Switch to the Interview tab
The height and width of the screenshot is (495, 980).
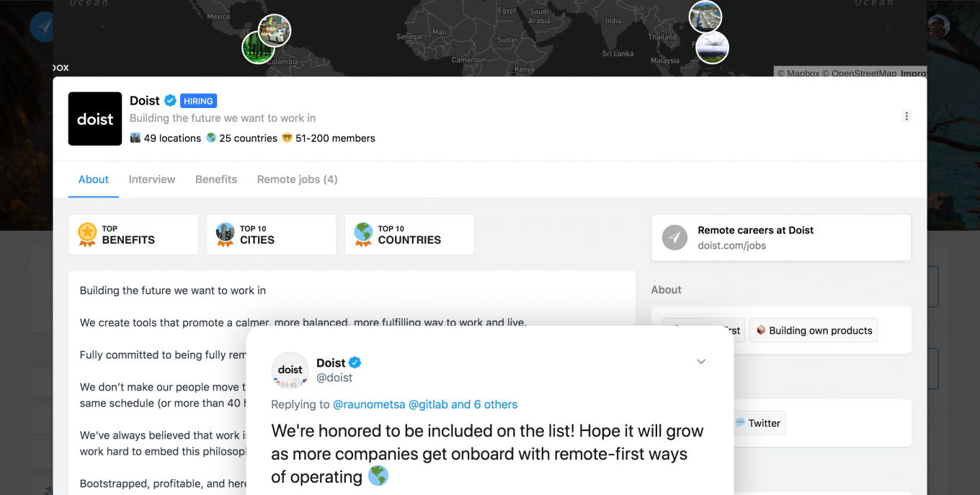pos(152,179)
